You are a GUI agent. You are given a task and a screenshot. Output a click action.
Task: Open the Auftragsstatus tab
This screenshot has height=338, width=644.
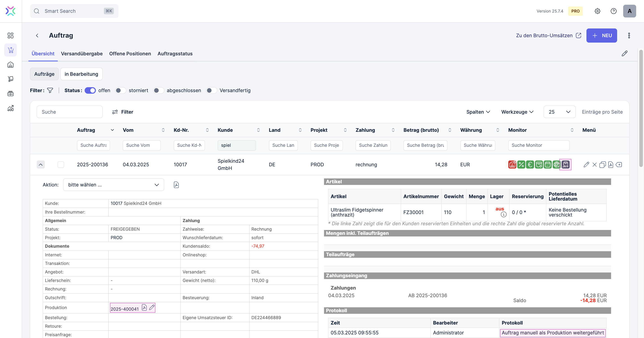point(175,54)
